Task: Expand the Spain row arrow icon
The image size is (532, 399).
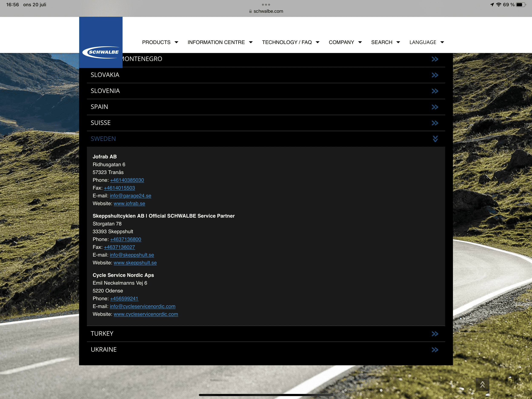Action: (x=435, y=107)
